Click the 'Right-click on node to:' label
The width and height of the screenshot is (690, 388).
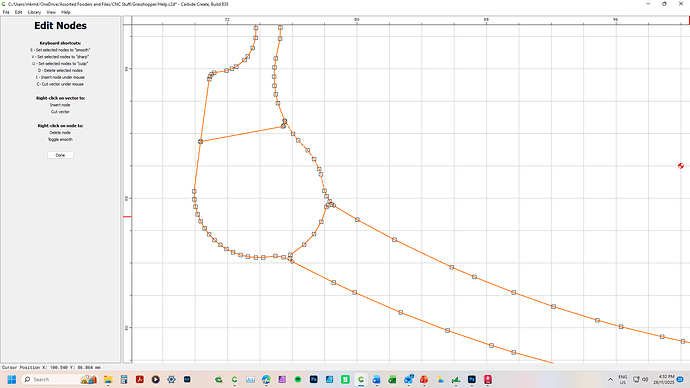tap(60, 125)
